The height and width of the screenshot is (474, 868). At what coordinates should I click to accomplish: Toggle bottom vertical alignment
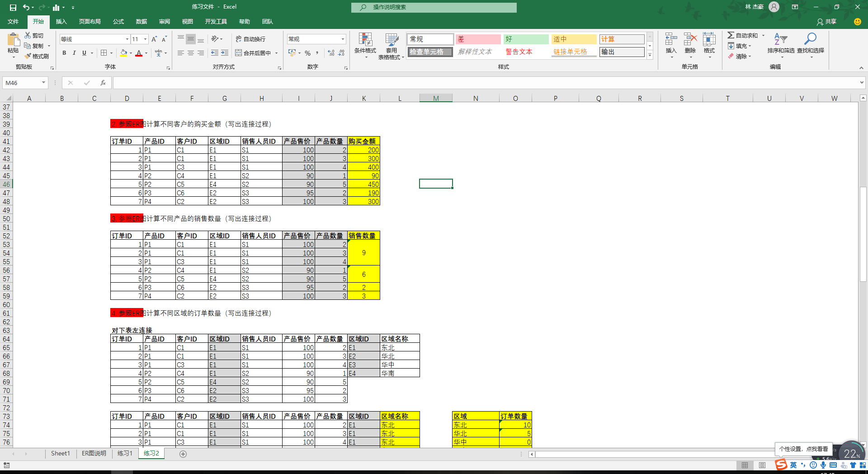click(201, 39)
